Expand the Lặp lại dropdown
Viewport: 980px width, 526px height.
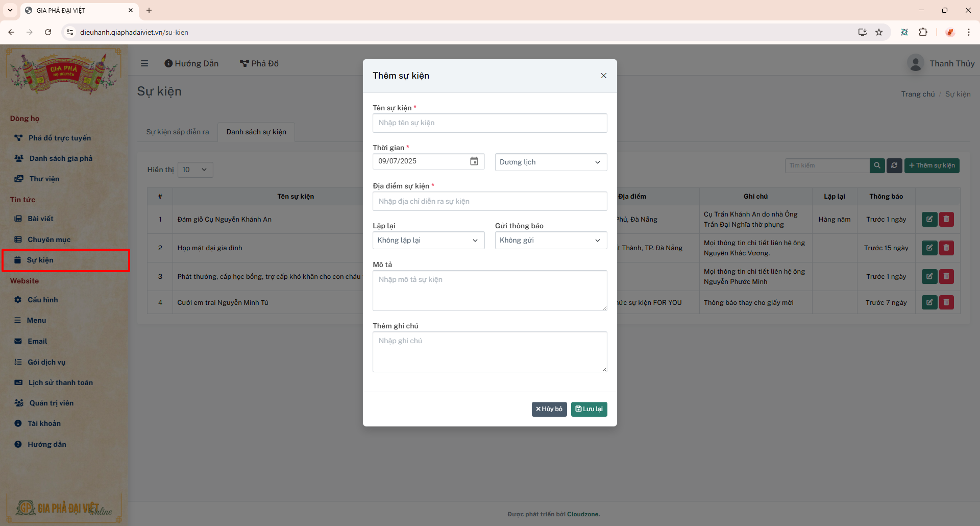pos(428,241)
